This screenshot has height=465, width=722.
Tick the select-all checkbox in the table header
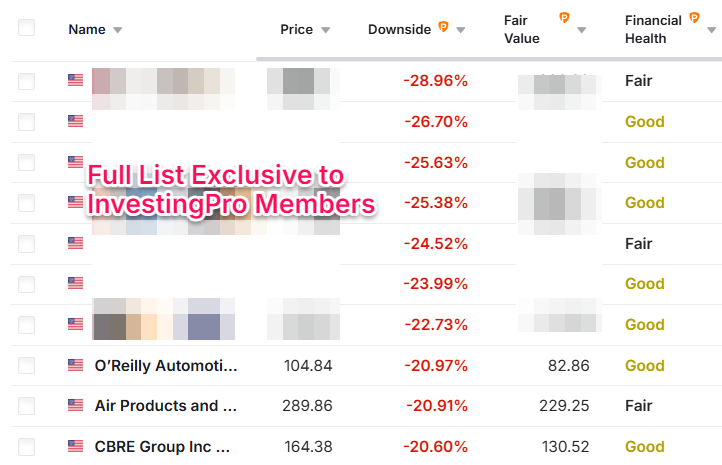point(26,28)
